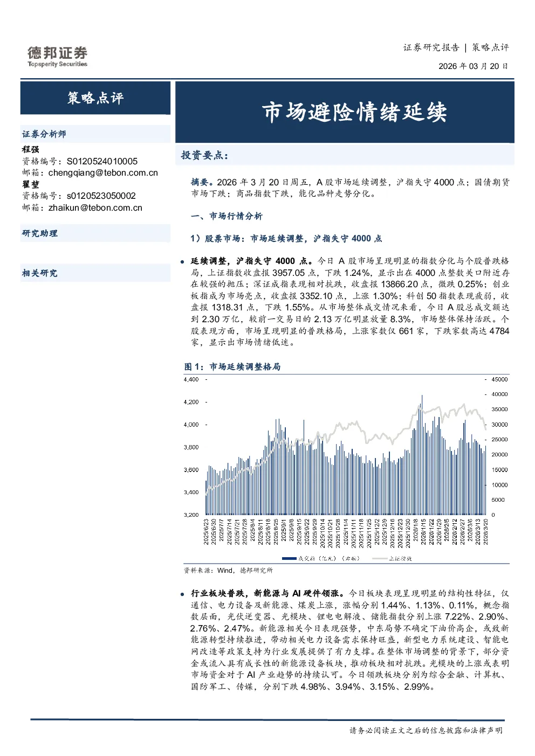Click the figure title 图1：市场延续调整格局

point(232,366)
